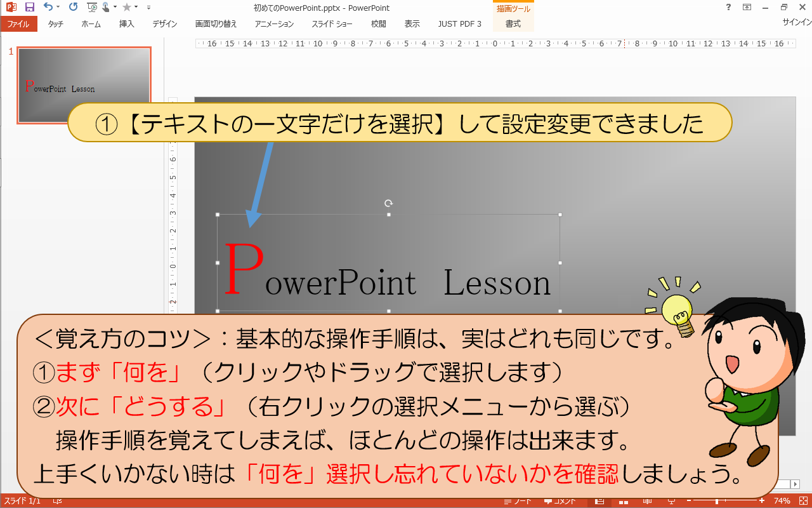Screen dimensions: 812x508
Task: Select slide 1 thumbnail in the slide panel
Action: click(x=84, y=85)
